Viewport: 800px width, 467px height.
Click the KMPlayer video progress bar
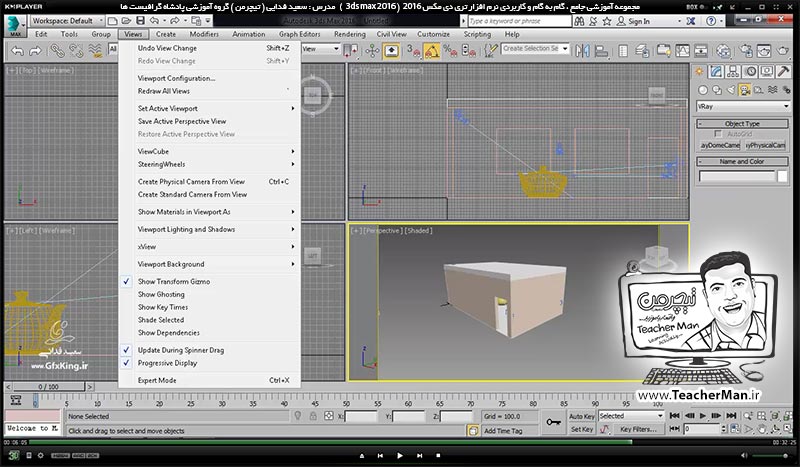point(400,443)
